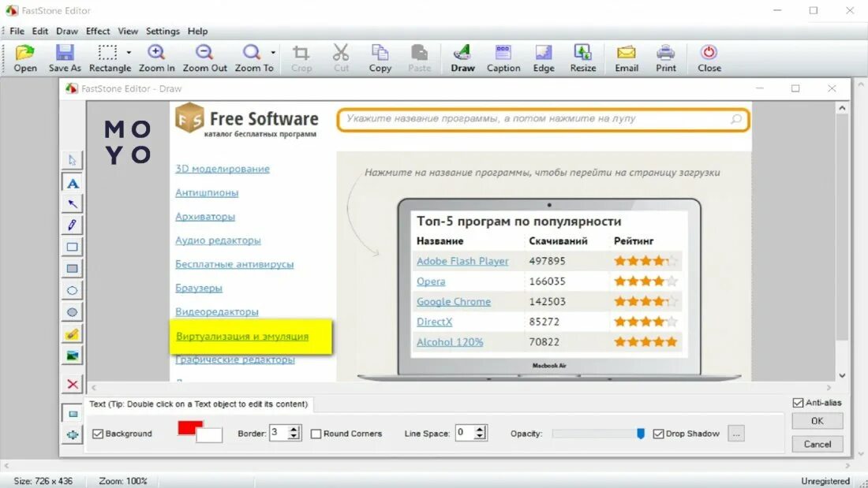
Task: Click the Resize toolbar icon
Action: [x=583, y=58]
